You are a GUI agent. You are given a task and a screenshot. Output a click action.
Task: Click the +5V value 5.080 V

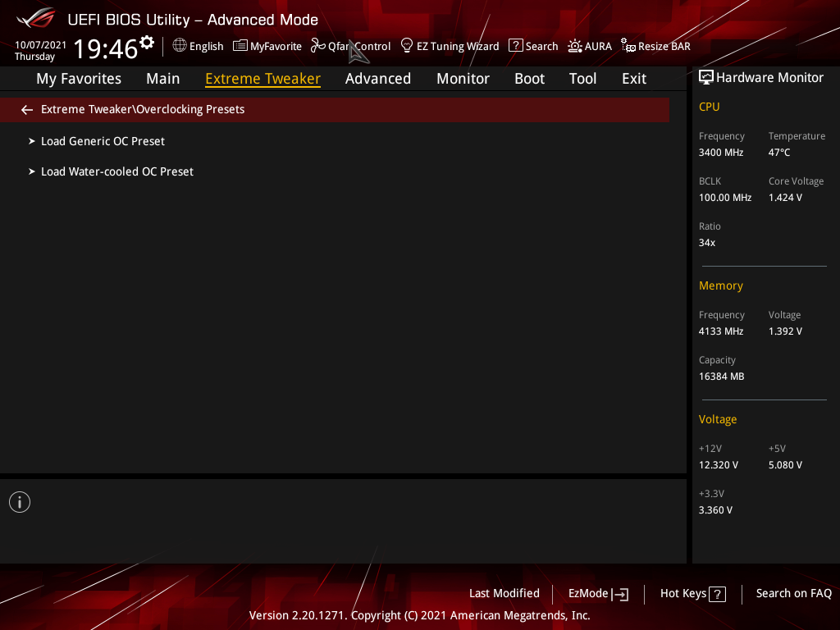[785, 465]
